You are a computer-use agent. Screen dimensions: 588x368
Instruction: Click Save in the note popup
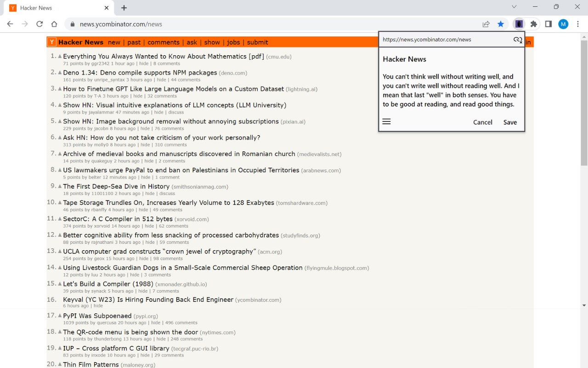click(x=510, y=122)
